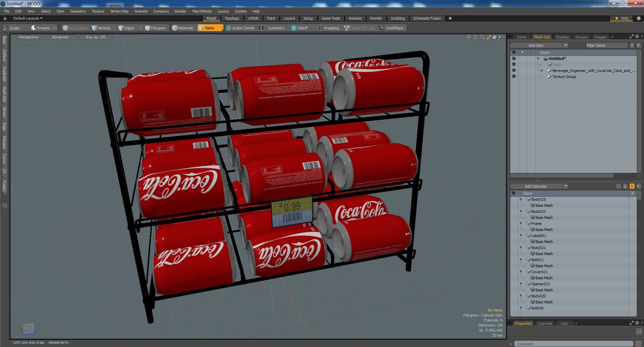Image resolution: width=644 pixels, height=347 pixels.
Task: Maximize the viewport with the expand icon
Action: click(x=489, y=37)
